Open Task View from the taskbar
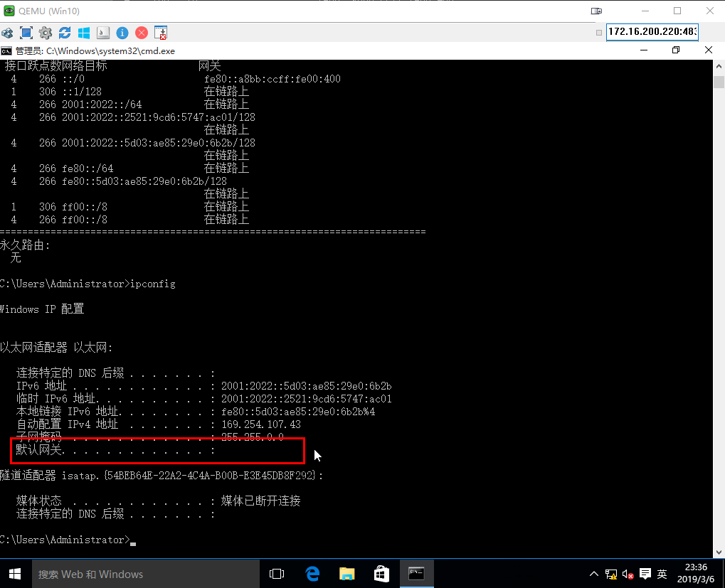This screenshot has height=588, width=725. [277, 574]
